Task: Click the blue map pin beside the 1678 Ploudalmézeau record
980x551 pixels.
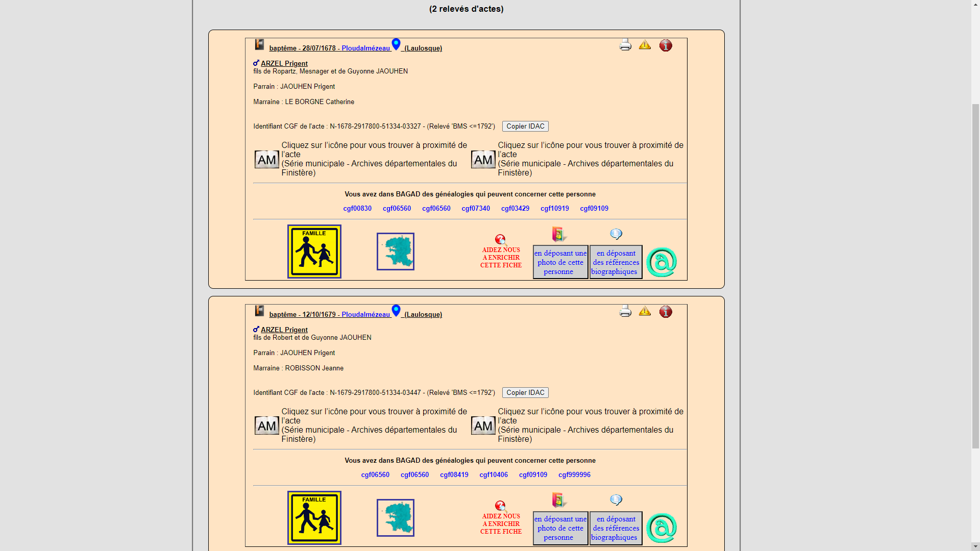Action: coord(396,44)
